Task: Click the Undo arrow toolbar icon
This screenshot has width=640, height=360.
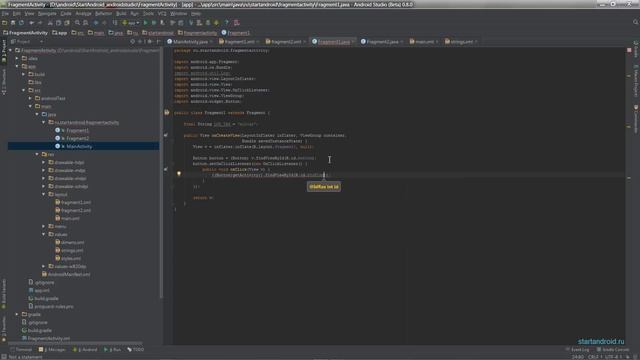Action: click(31, 23)
